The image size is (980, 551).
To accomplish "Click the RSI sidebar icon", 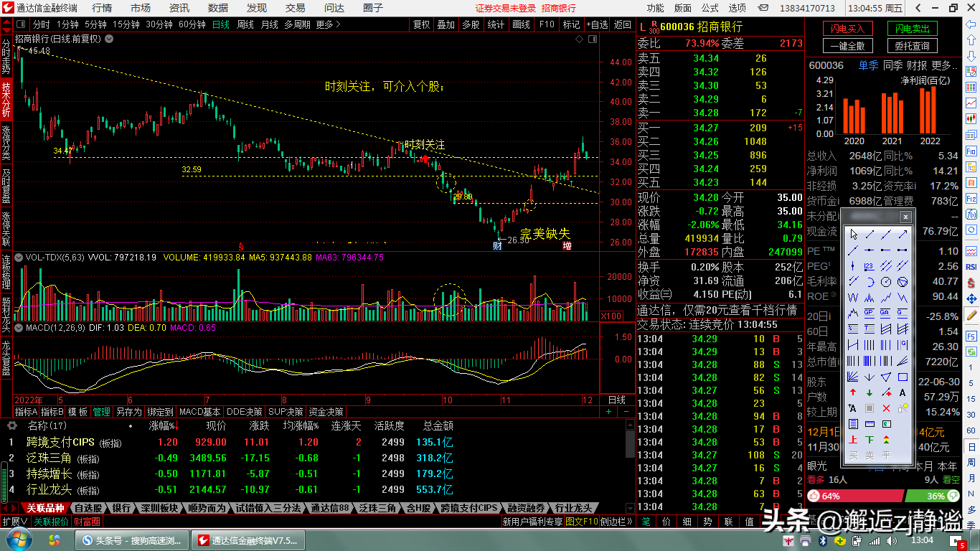I will 971,266.
